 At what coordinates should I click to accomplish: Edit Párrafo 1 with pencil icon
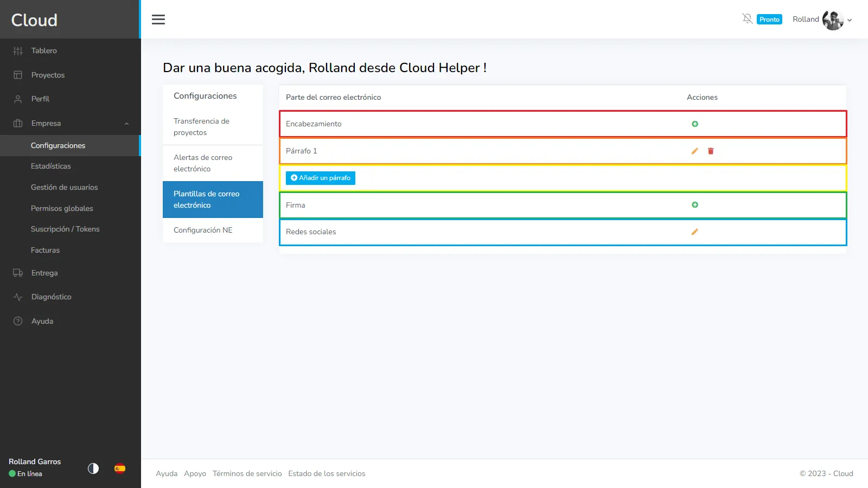695,151
